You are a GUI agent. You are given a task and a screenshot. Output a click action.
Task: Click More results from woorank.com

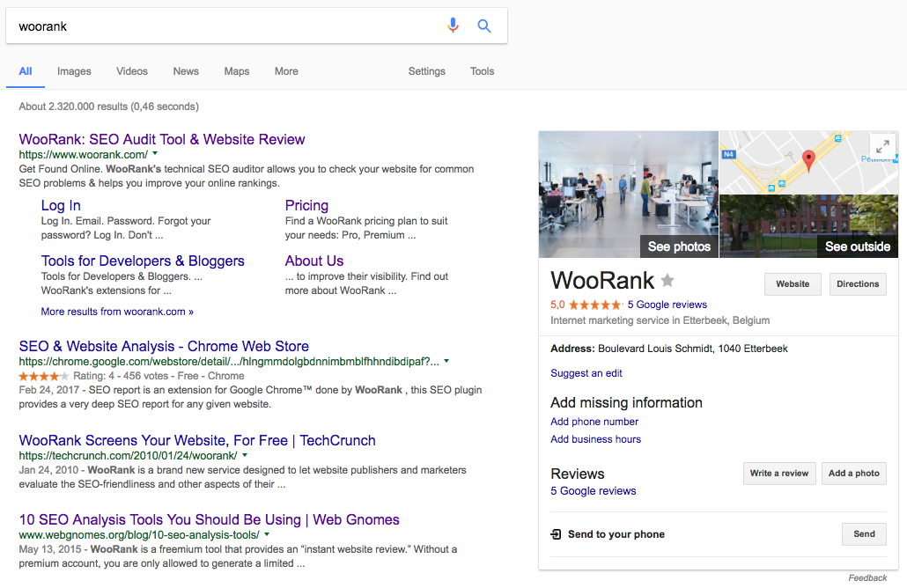[117, 312]
